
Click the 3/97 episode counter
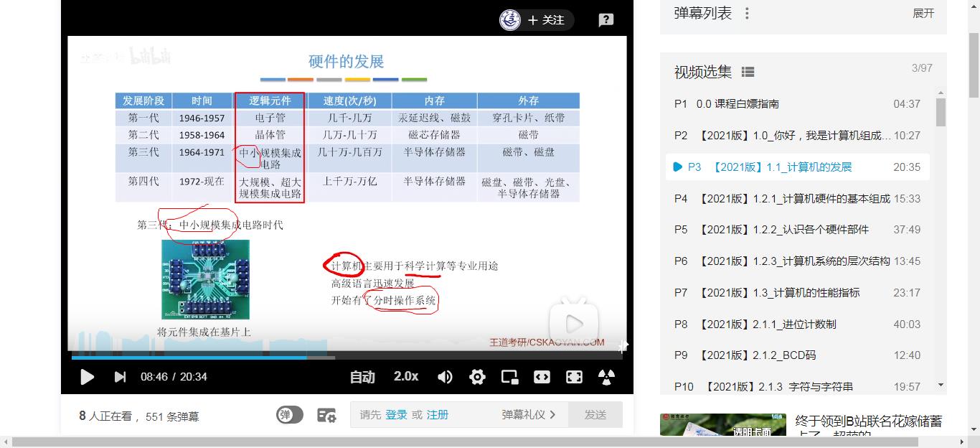pyautogui.click(x=922, y=68)
